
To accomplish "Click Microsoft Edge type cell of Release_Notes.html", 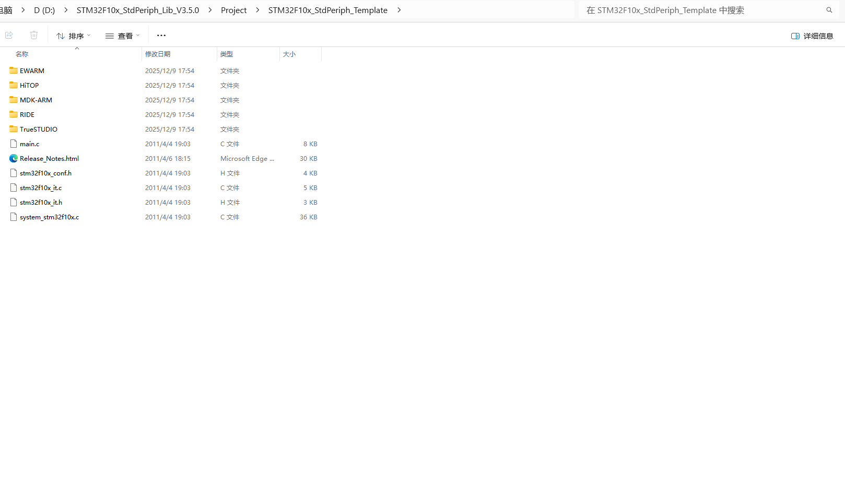I will [x=247, y=158].
